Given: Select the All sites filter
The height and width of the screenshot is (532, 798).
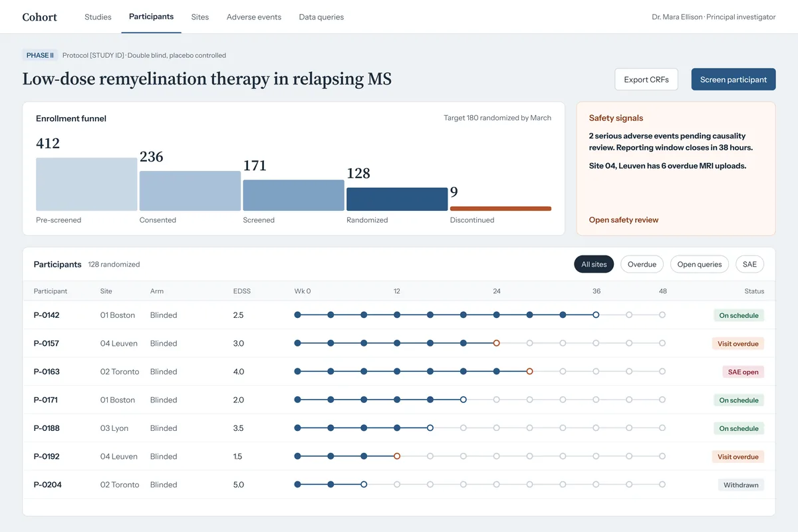Looking at the screenshot, I should [594, 264].
